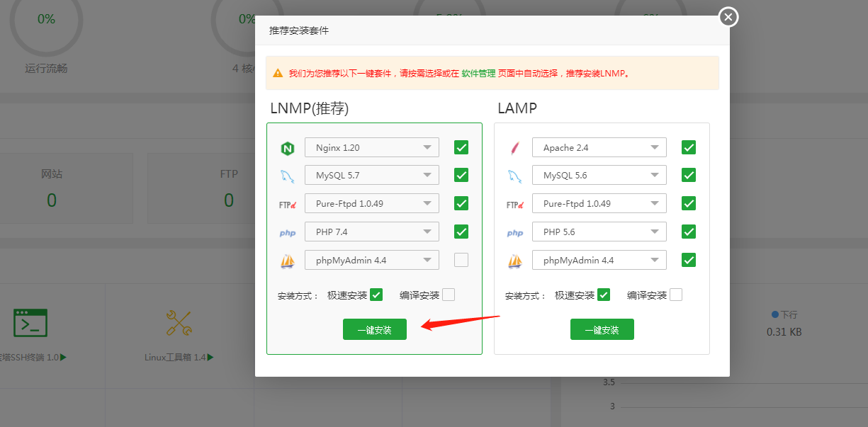868x427 pixels.
Task: Open LNMP phpMyAdmin 4.4 dropdown
Action: (x=372, y=260)
